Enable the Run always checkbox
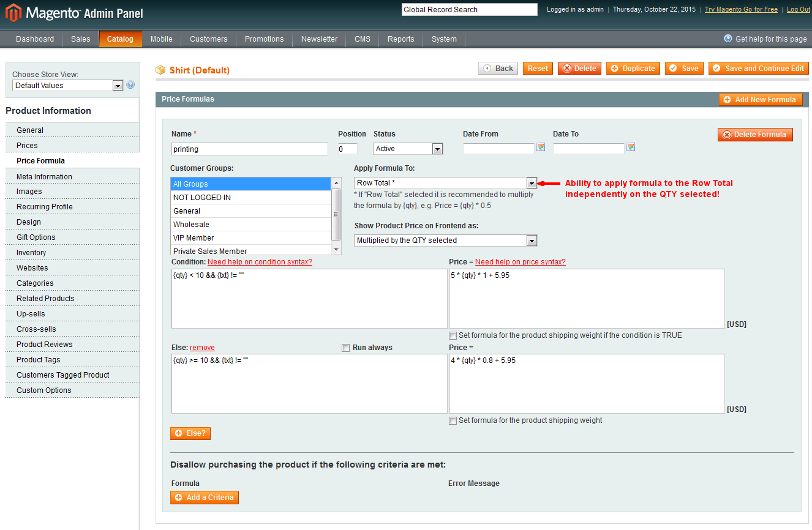 tap(346, 348)
